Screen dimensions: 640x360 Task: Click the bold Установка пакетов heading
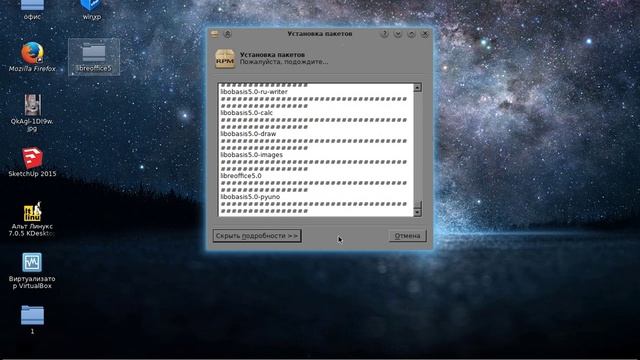click(272, 54)
